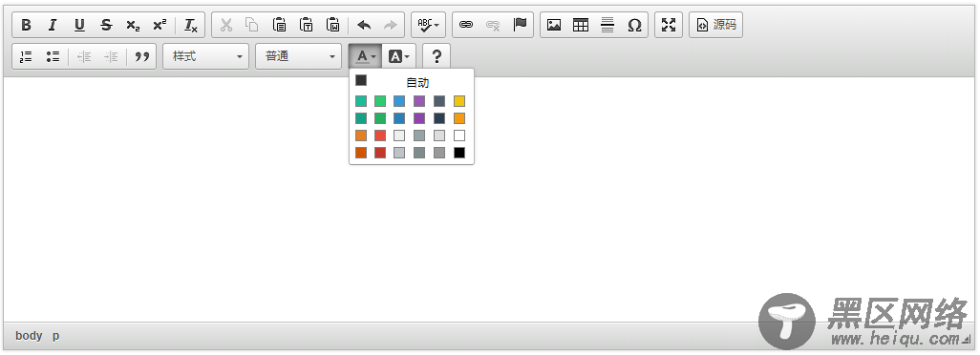The width and height of the screenshot is (980, 355).
Task: Click paste as plain text icon
Action: pos(307,25)
